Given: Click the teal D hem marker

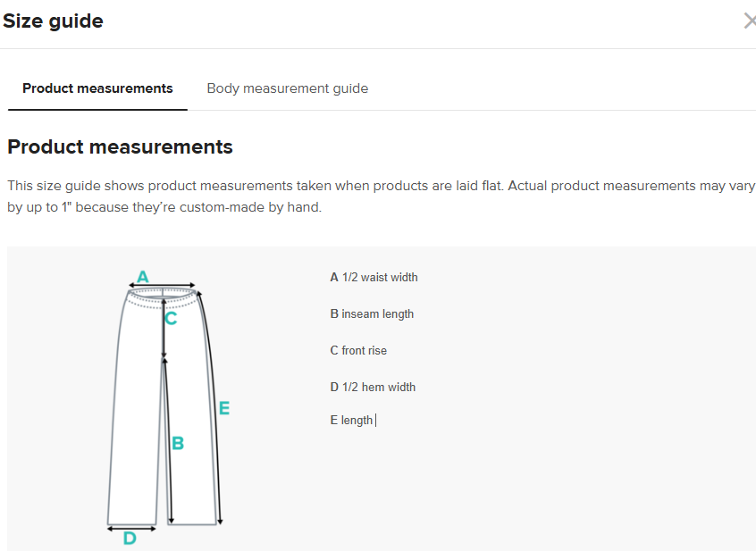Looking at the screenshot, I should [130, 538].
